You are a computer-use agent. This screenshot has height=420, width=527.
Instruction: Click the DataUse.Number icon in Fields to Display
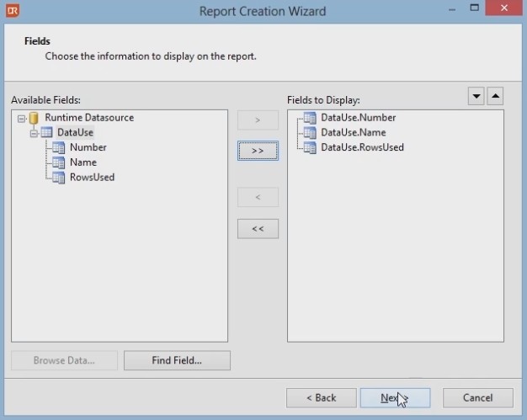coord(310,118)
